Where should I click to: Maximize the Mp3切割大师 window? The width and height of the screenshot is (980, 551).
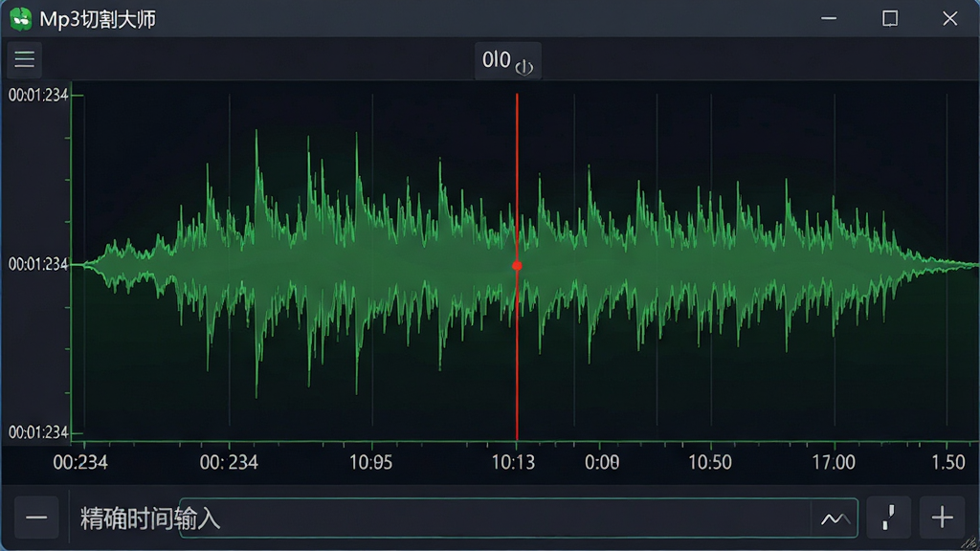pos(890,19)
